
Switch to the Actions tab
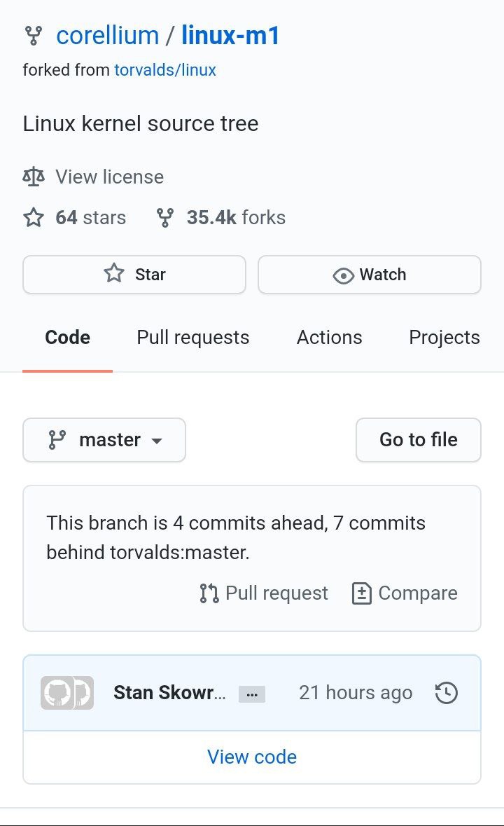click(x=329, y=337)
